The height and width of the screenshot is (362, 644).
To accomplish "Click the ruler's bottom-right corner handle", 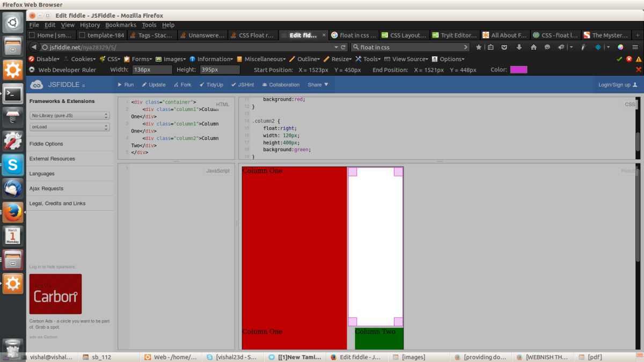I will point(398,322).
